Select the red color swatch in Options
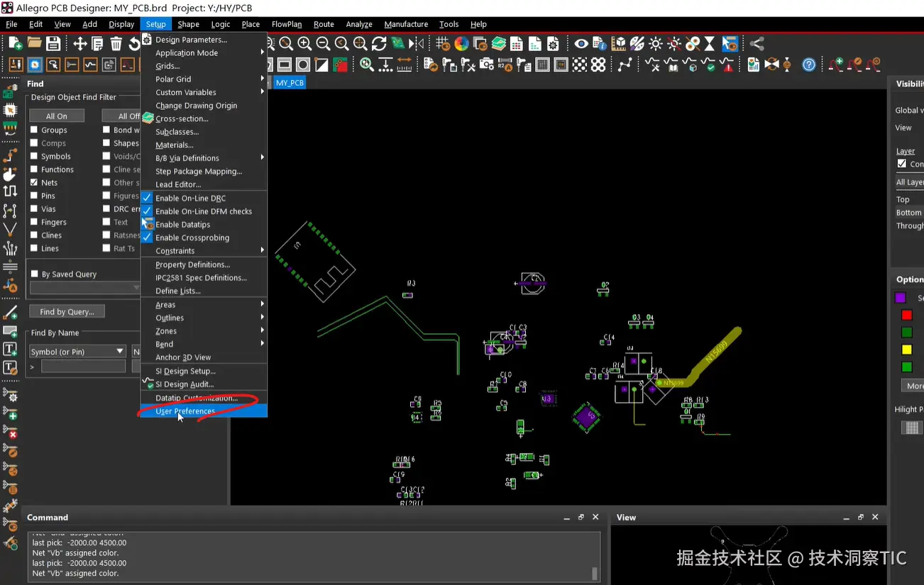This screenshot has width=924, height=585. 906,315
